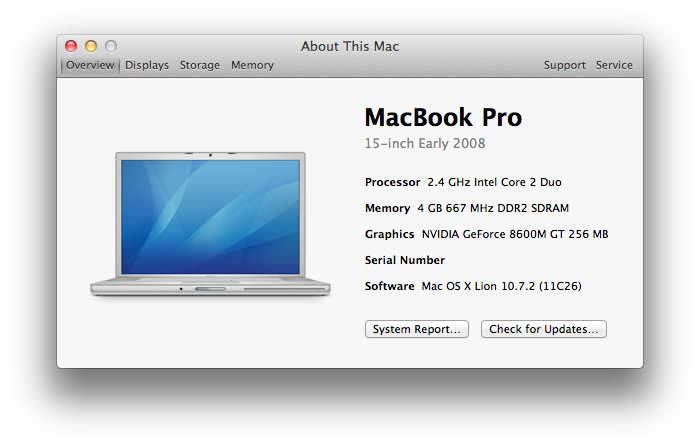Click the MacBook Pro heading
This screenshot has height=447, width=700.
[443, 117]
